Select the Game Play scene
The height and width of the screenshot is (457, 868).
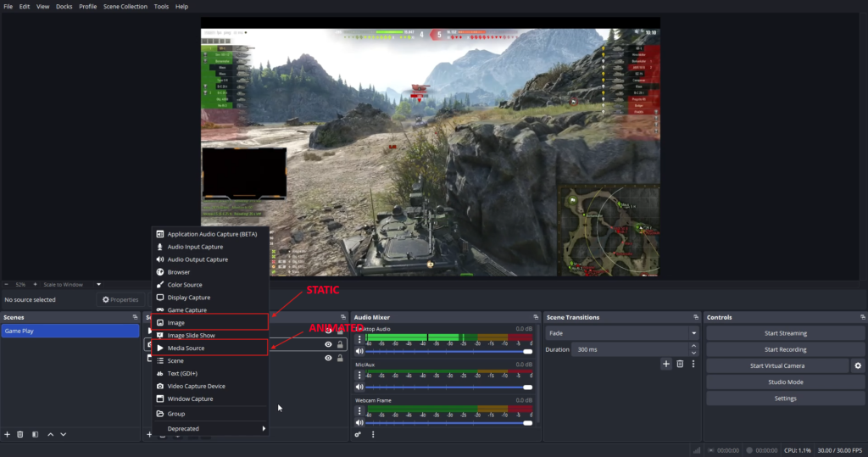point(70,331)
